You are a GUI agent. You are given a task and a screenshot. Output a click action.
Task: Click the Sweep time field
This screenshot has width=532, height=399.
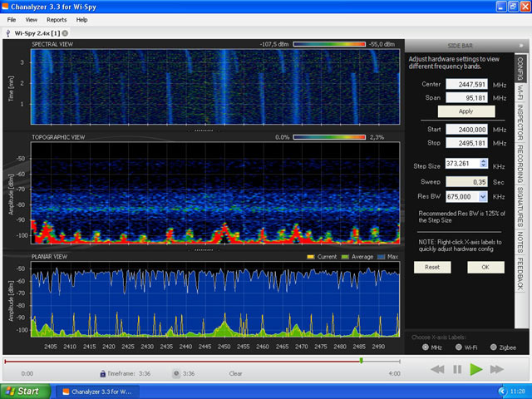(x=466, y=182)
